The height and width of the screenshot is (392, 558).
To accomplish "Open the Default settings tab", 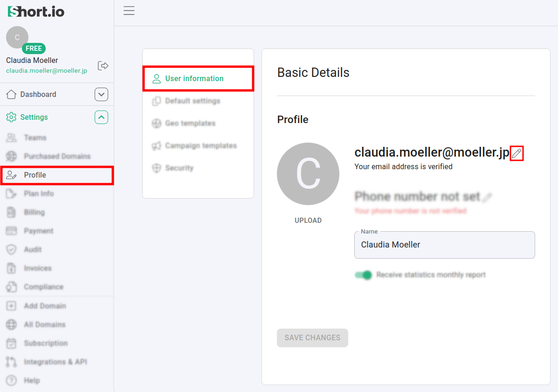I will pos(192,101).
